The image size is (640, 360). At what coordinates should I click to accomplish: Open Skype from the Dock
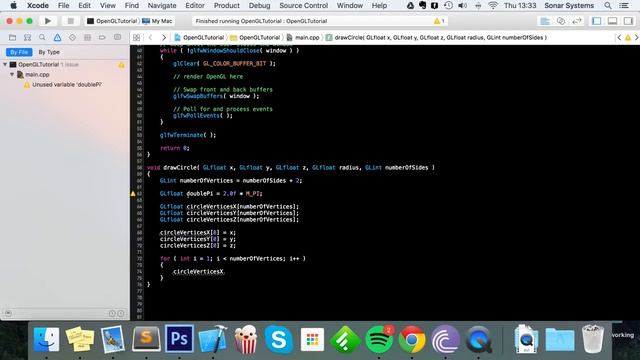tap(279, 339)
